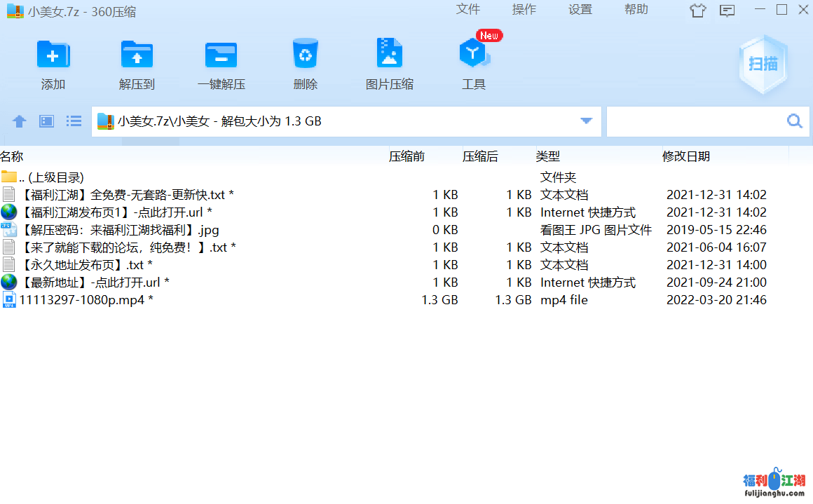Open the 文件 (File) menu

(467, 10)
